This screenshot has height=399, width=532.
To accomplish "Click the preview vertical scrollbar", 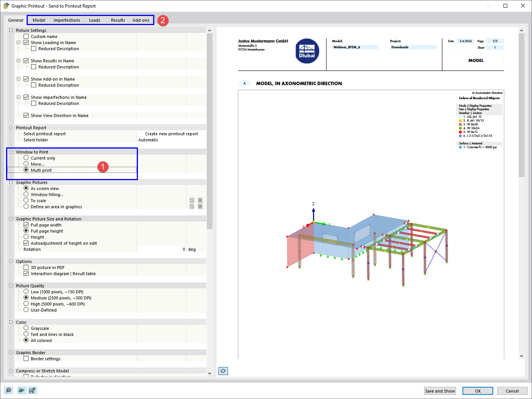I will 521,105.
